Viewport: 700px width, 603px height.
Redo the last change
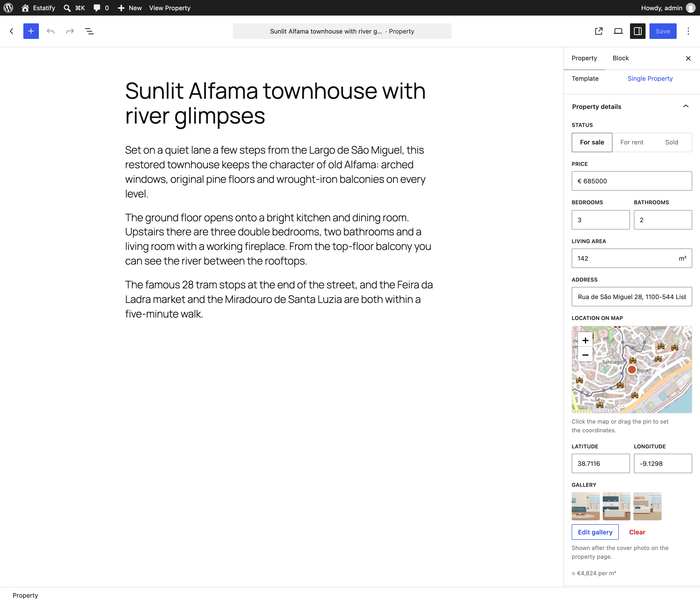pos(70,31)
